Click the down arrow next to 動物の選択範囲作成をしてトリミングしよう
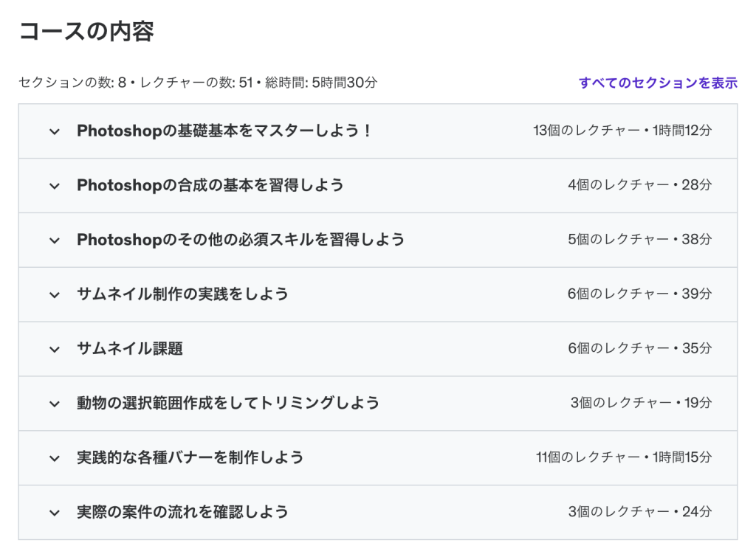Viewport: 756px width, 554px height. point(54,404)
